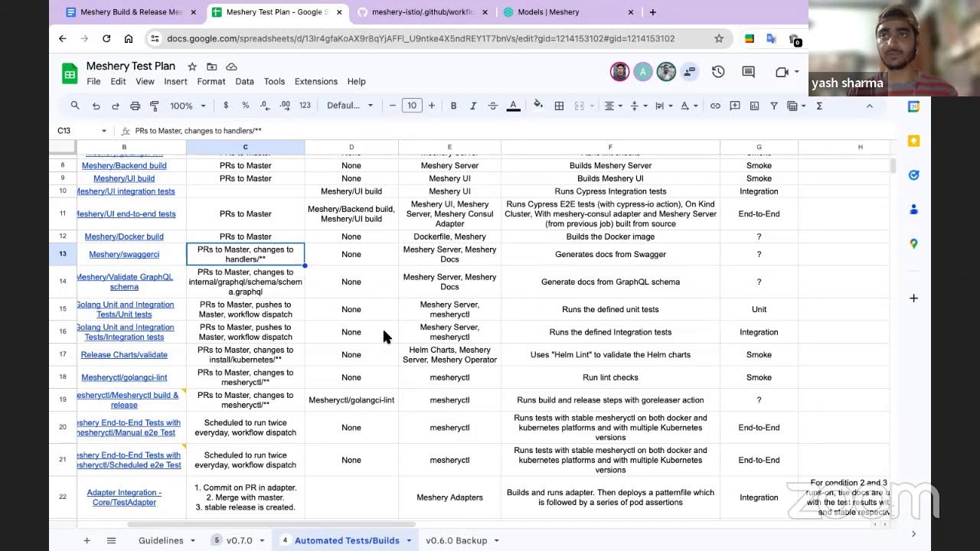The width and height of the screenshot is (980, 551).
Task: Move the document to a folder
Action: pos(211,67)
